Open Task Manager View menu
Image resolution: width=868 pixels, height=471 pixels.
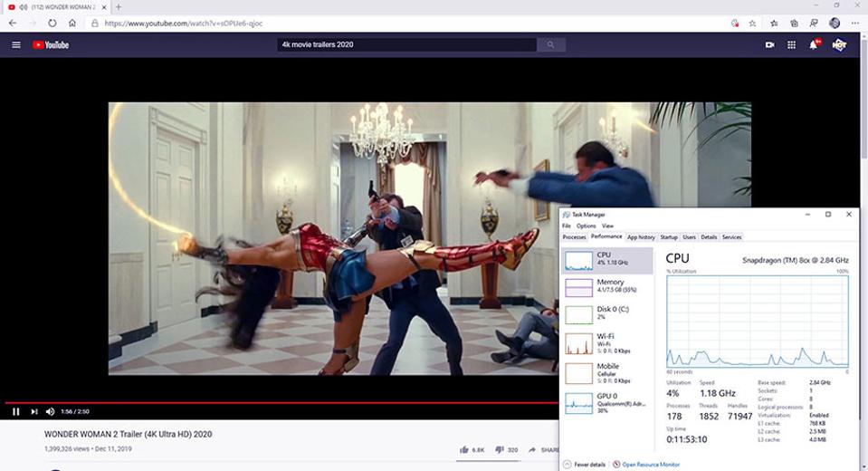pyautogui.click(x=607, y=226)
